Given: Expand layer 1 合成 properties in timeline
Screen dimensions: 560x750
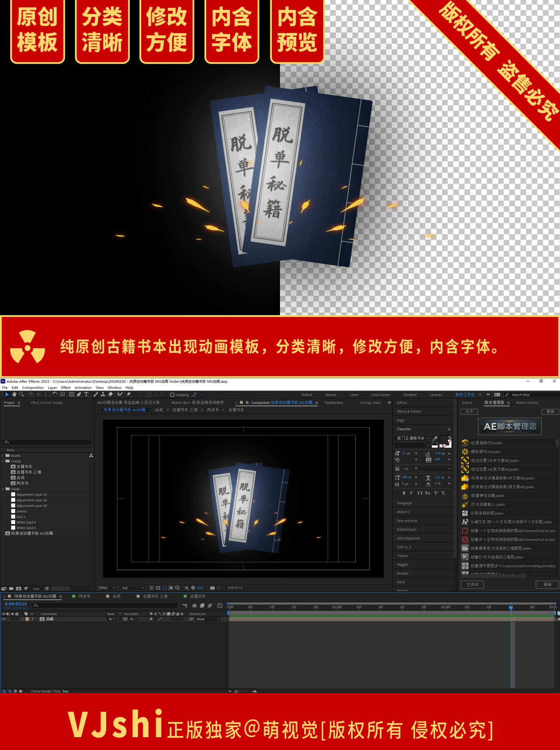Looking at the screenshot, I should click(x=22, y=619).
